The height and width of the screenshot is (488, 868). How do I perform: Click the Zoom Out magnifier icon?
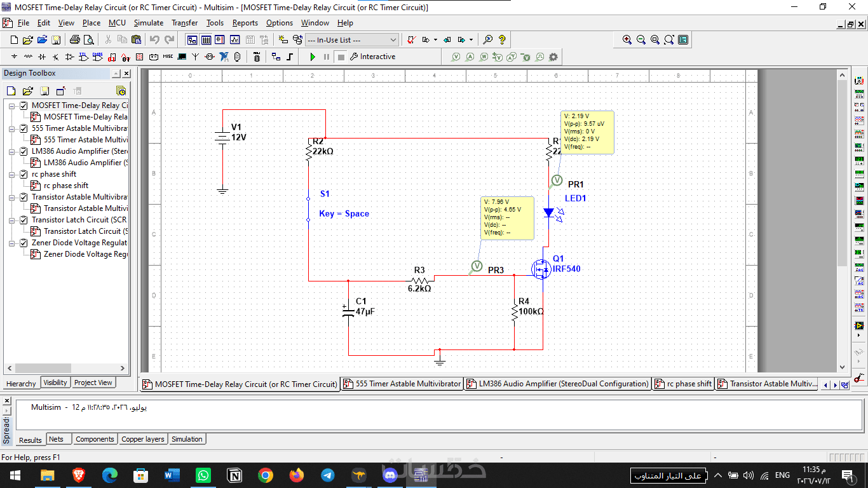(x=641, y=39)
